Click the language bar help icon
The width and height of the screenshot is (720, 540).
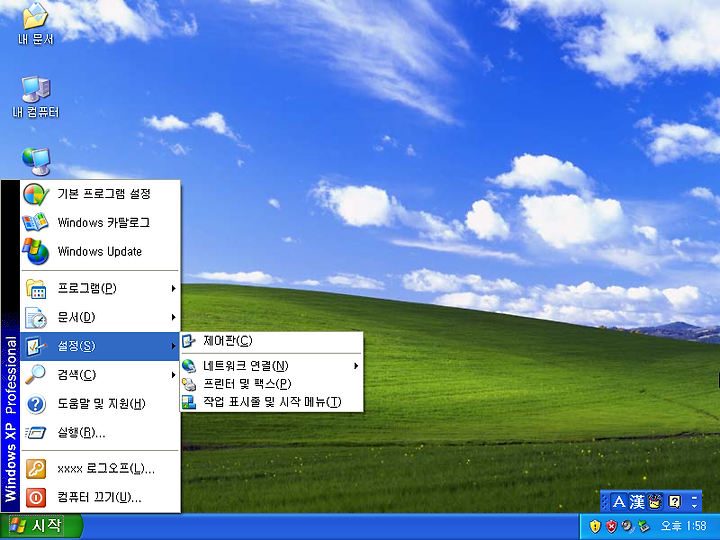pyautogui.click(x=675, y=501)
